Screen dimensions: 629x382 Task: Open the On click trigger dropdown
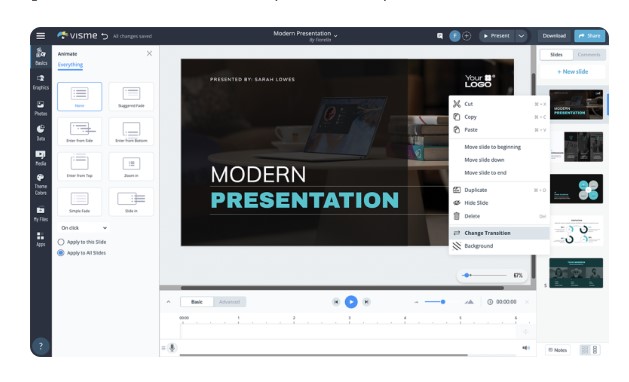[x=83, y=228]
